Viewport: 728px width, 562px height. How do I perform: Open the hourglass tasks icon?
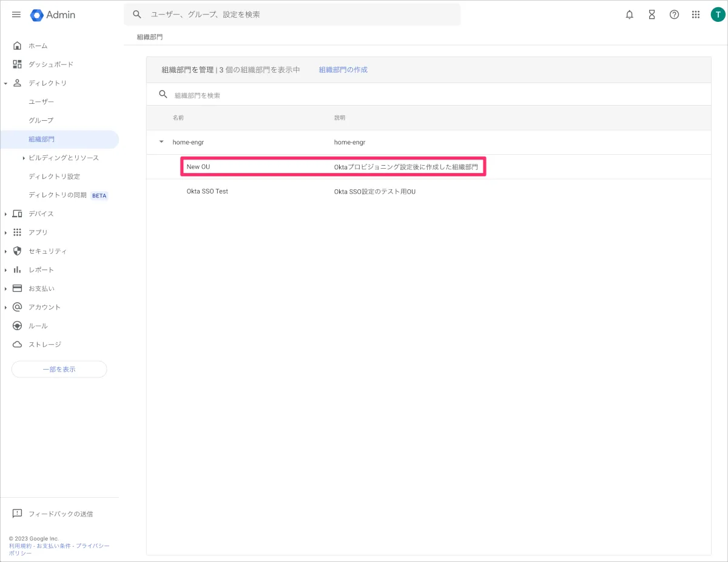click(652, 15)
